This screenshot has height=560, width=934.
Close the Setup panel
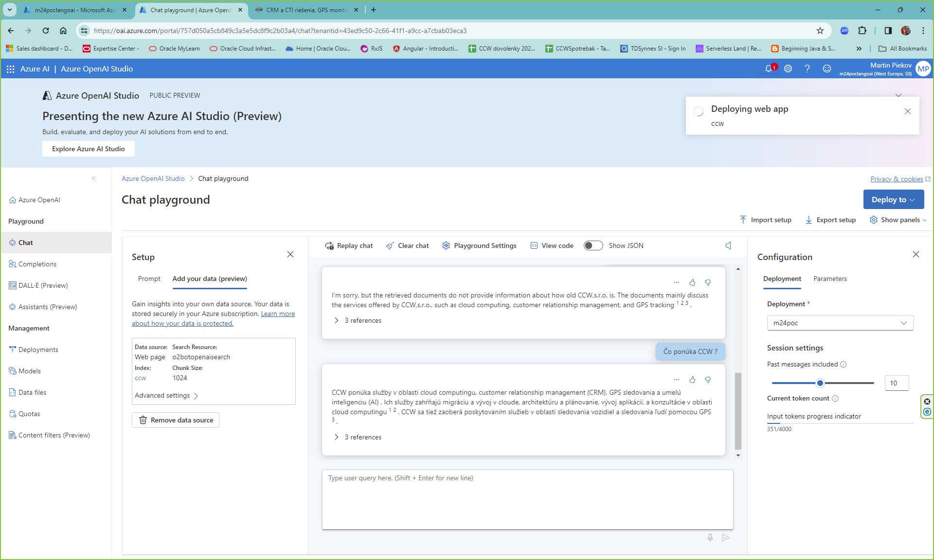[x=290, y=254]
